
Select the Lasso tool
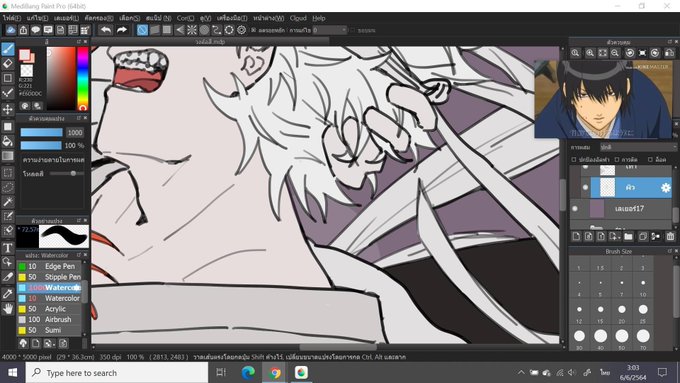[x=8, y=187]
